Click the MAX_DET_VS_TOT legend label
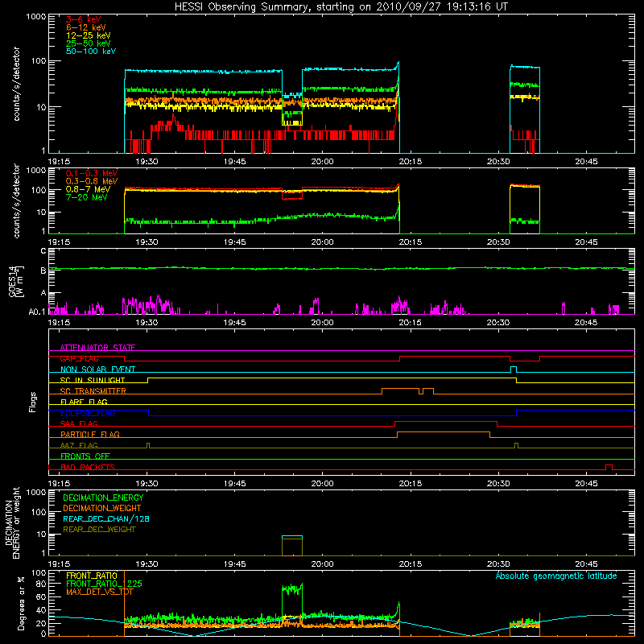The width and height of the screenshot is (644, 644). [x=99, y=592]
